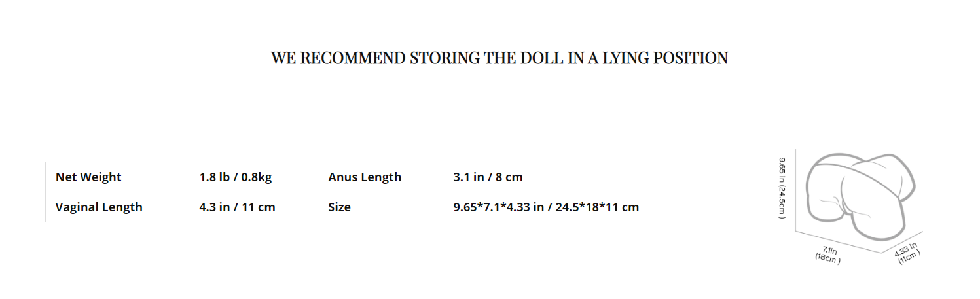Select the Anus Length label cell
The image size is (980, 299).
click(x=380, y=177)
